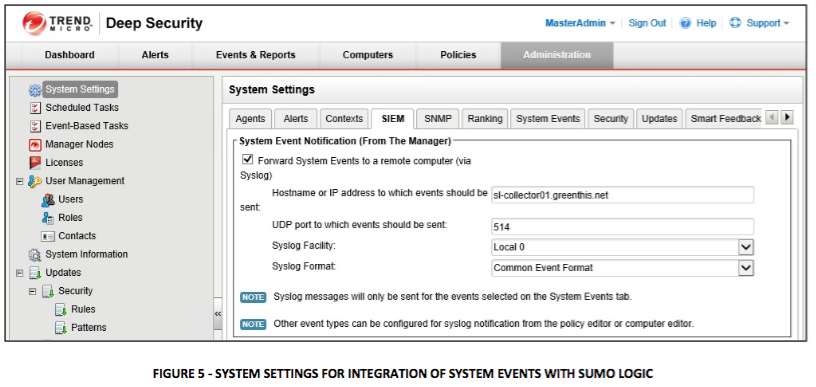The width and height of the screenshot is (816, 387).
Task: Click the Rules icon
Action: [61, 309]
